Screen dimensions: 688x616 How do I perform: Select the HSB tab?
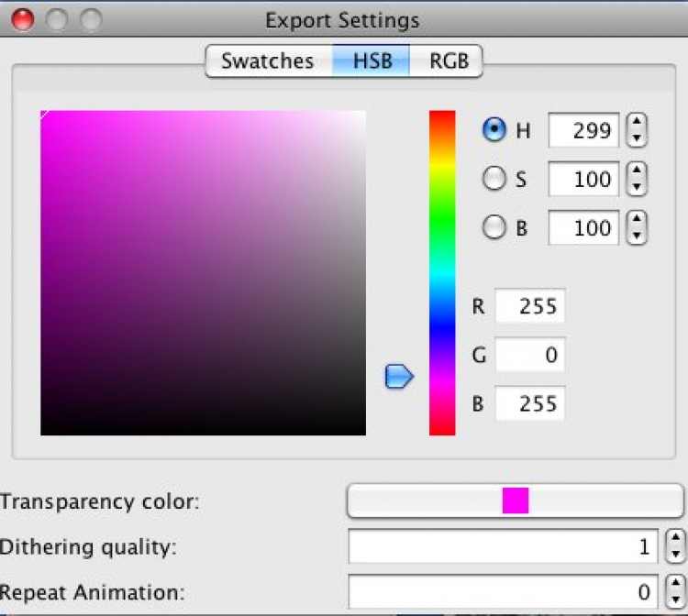pyautogui.click(x=370, y=61)
